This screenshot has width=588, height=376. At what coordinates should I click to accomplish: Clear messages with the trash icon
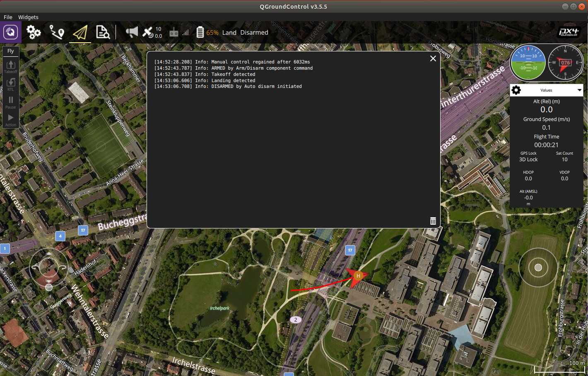tap(433, 221)
